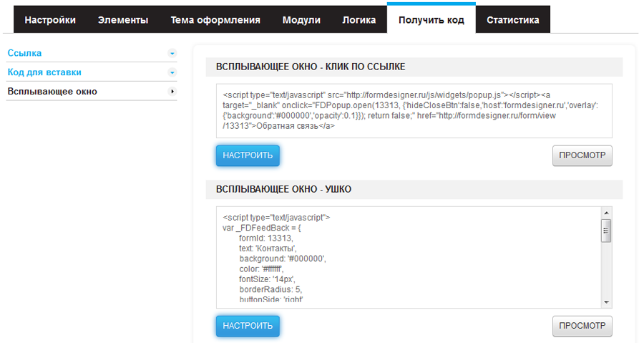The width and height of the screenshot is (644, 343).
Task: Select the Логика tab
Action: point(359,20)
